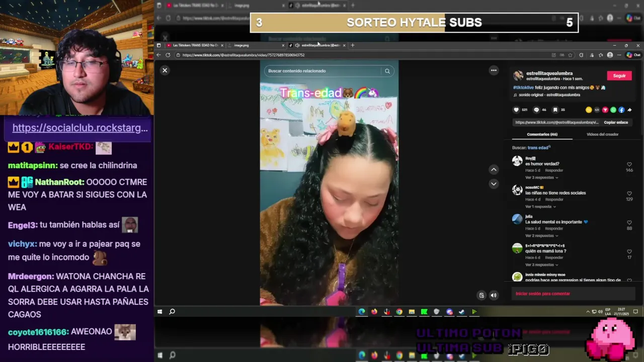The height and width of the screenshot is (362, 644).
Task: Share video to Facebook
Action: tap(621, 110)
